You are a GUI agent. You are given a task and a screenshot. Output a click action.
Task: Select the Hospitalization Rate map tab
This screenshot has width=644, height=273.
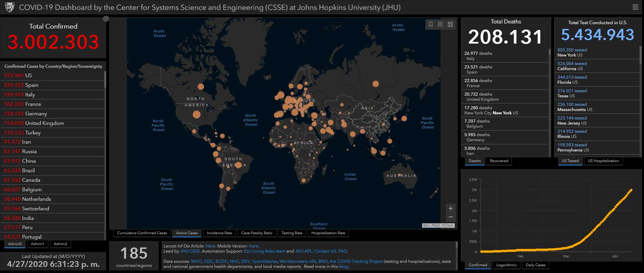point(328,233)
